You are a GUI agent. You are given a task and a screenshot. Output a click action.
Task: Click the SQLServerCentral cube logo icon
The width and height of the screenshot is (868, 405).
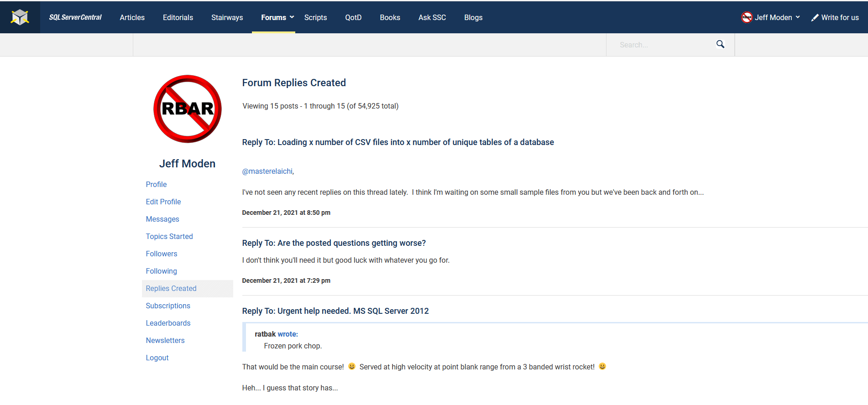(x=20, y=17)
